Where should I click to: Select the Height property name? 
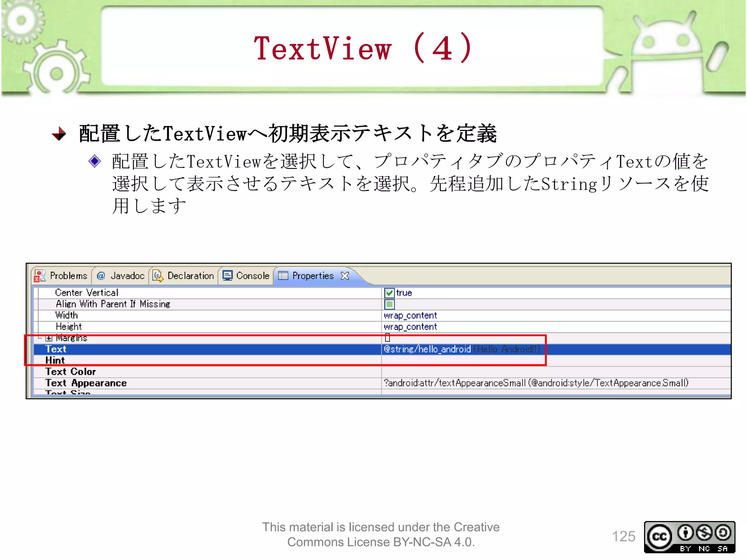point(69,327)
